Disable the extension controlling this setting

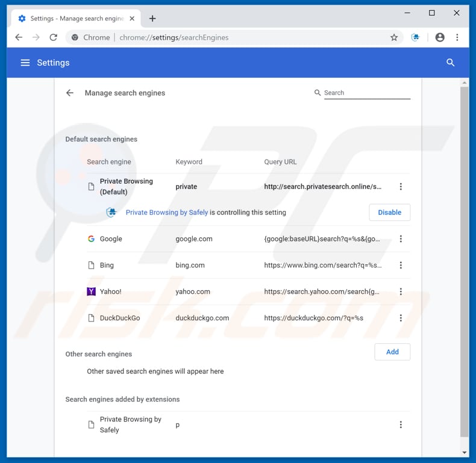[x=389, y=213]
